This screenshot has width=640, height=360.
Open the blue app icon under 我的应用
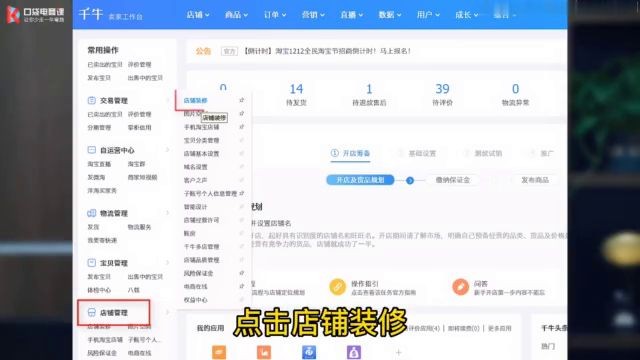click(309, 352)
